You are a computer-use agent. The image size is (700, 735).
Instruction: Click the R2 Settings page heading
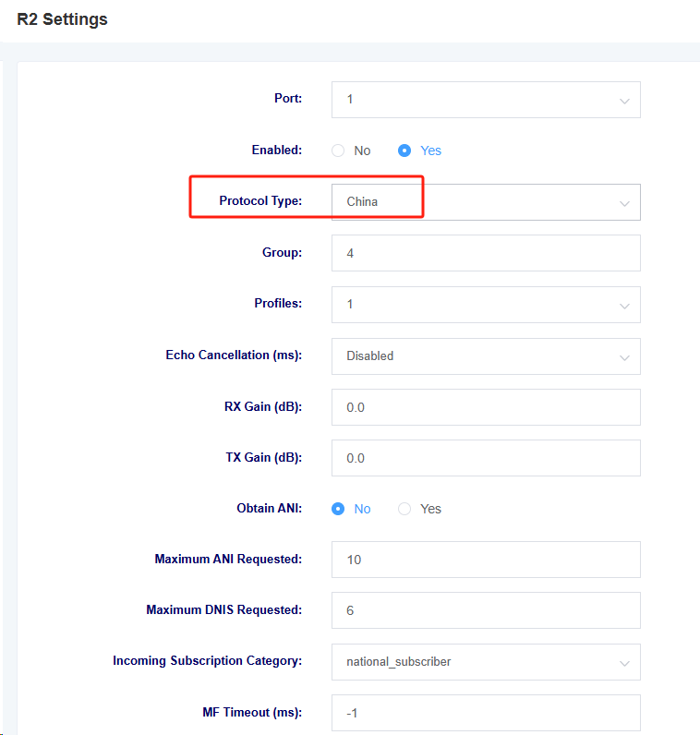click(63, 19)
